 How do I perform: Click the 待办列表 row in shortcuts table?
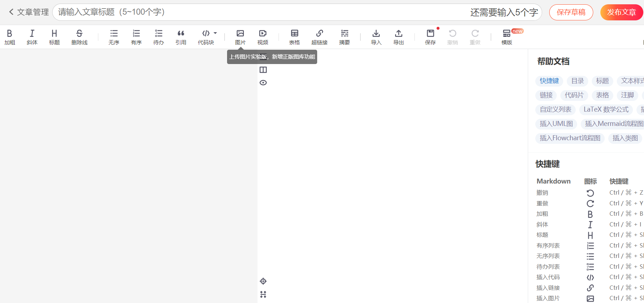(x=590, y=267)
